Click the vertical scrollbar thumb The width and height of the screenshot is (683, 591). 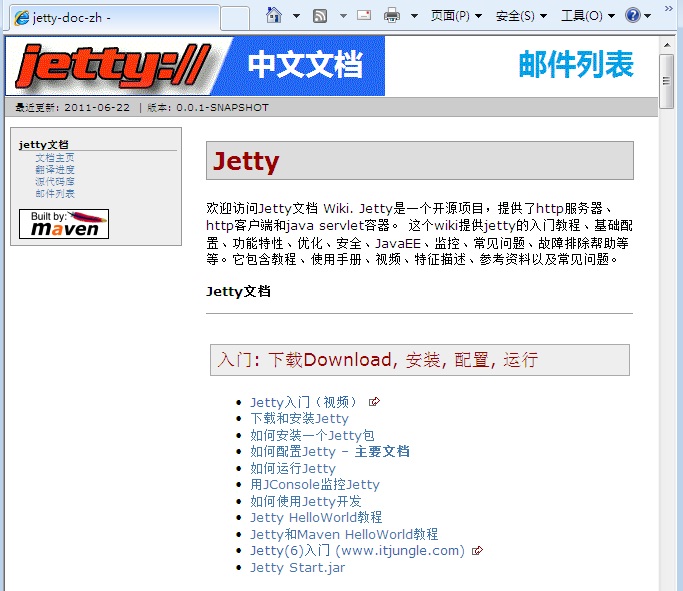666,81
